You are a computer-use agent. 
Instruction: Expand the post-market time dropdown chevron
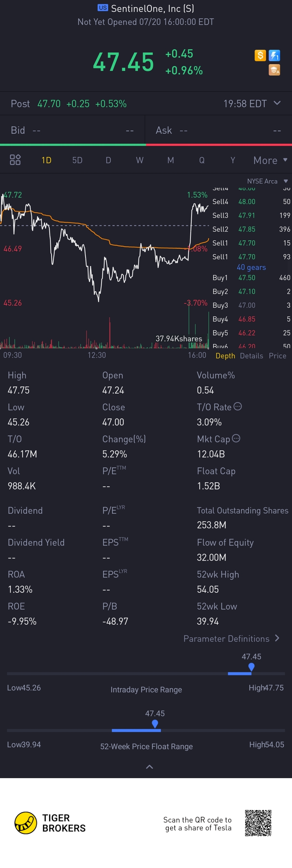coord(277,103)
